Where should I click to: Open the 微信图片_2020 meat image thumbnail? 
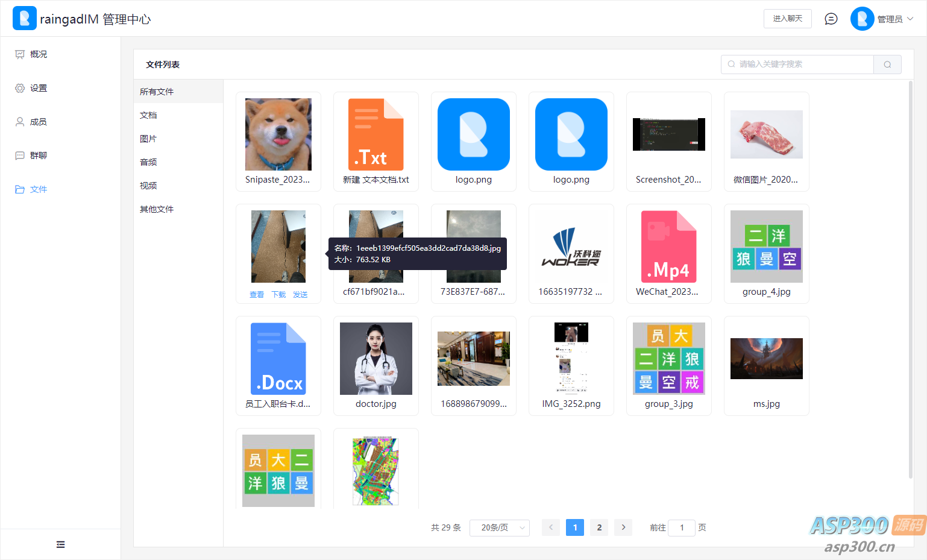pyautogui.click(x=767, y=134)
